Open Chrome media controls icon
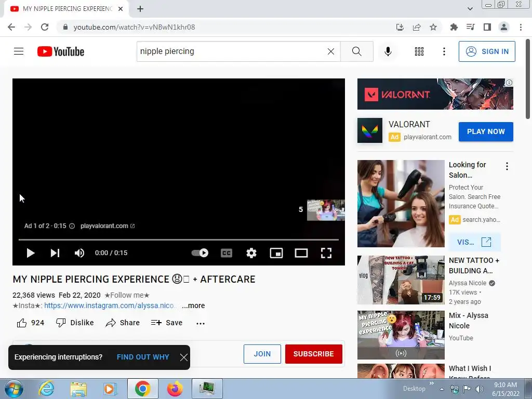This screenshot has width=532, height=399. click(470, 27)
